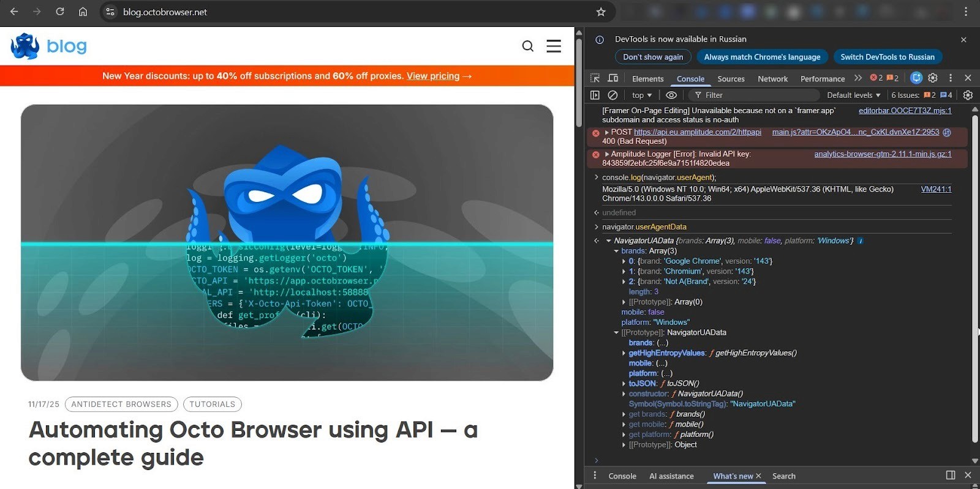Open the VM241:1 source link
Image resolution: width=980 pixels, height=489 pixels.
pyautogui.click(x=936, y=189)
